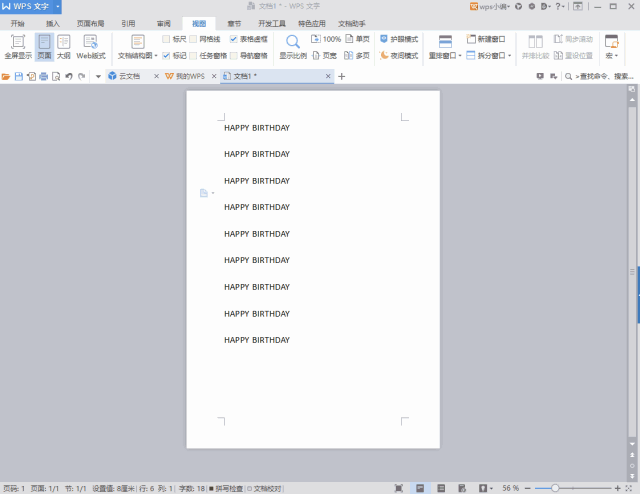Select page layout icon in status bar
The height and width of the screenshot is (494, 640).
point(420,488)
